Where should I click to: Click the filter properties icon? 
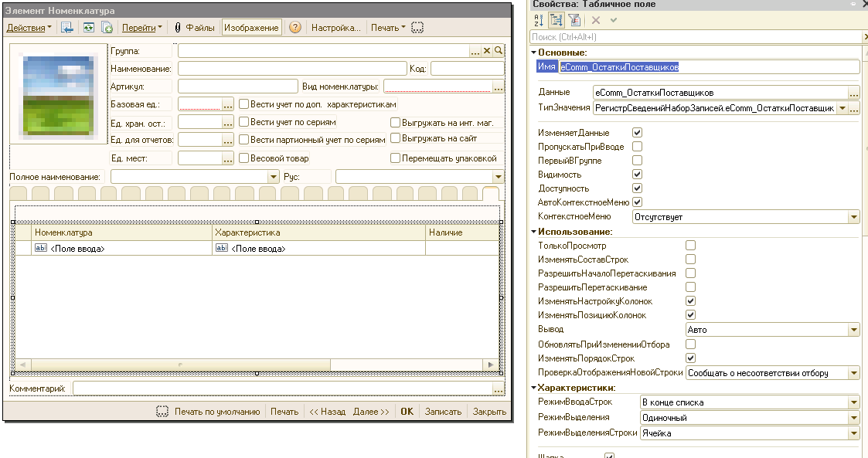574,21
